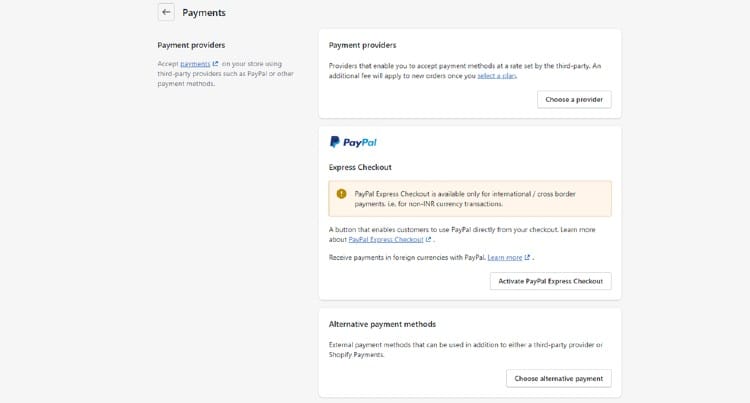Open the payments link in sidebar description
This screenshot has height=403, width=750.
tap(195, 64)
